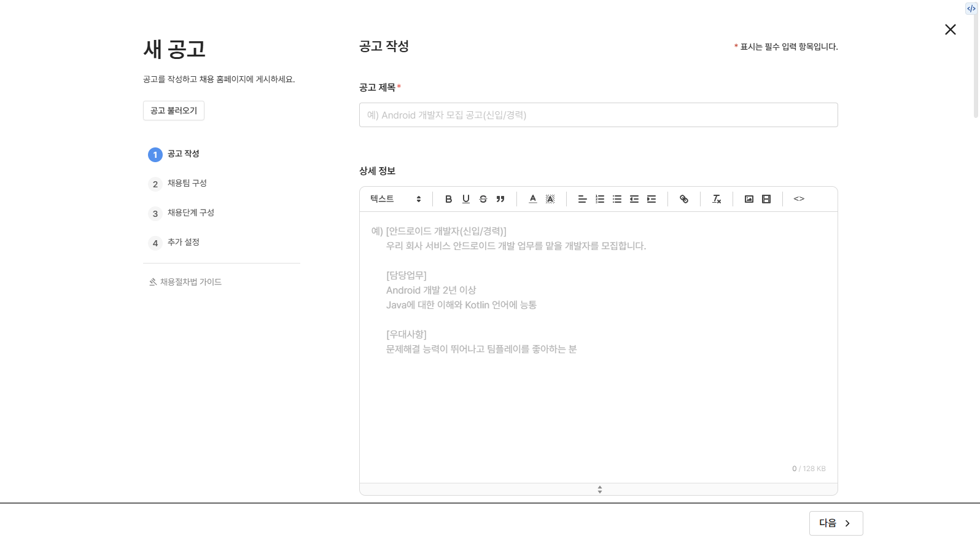Close the new posting dialog
980x543 pixels.
(950, 29)
